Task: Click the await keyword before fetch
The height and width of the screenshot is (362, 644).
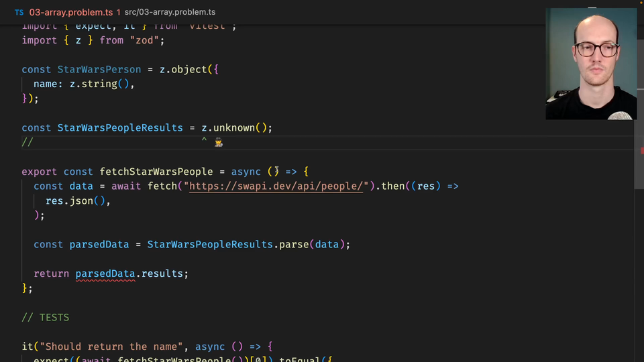Action: (126, 186)
